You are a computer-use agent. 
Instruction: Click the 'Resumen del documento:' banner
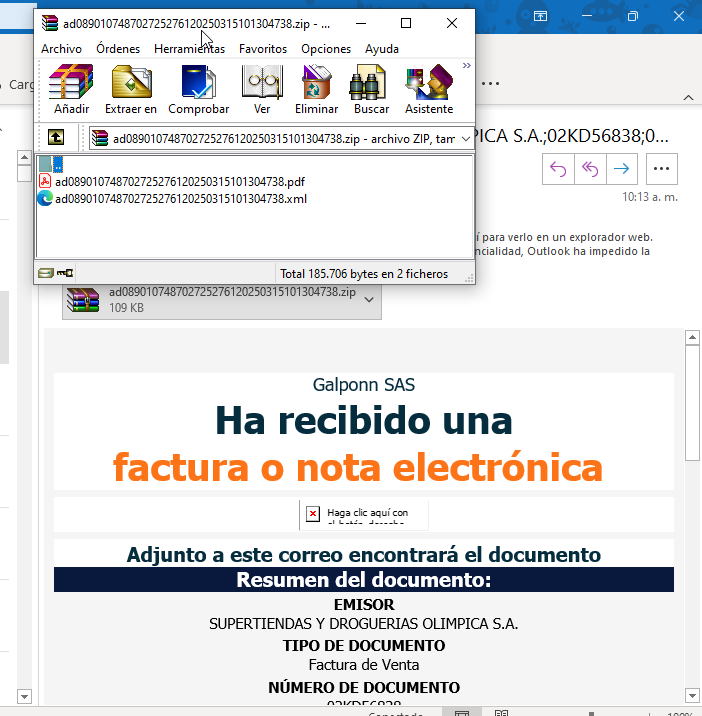tap(364, 579)
